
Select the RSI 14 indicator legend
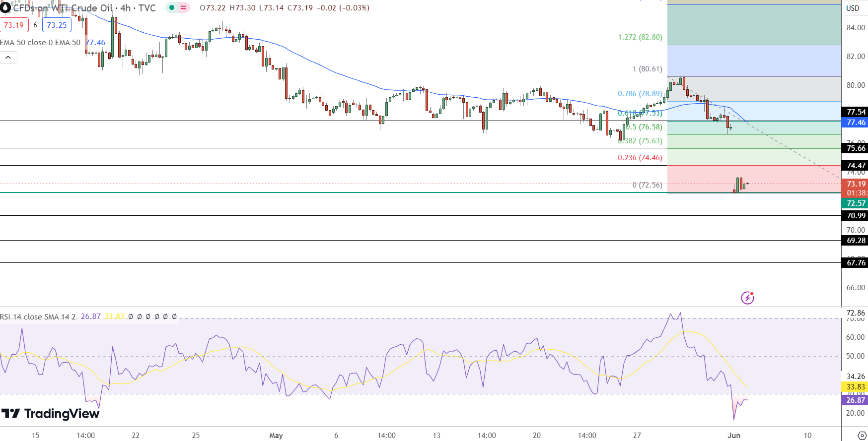pos(38,316)
